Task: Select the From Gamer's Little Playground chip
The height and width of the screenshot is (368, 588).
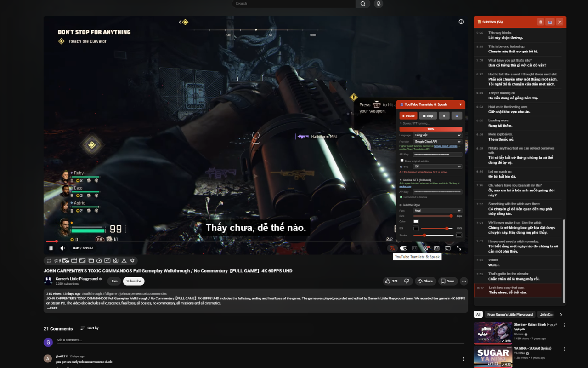Action: point(510,315)
